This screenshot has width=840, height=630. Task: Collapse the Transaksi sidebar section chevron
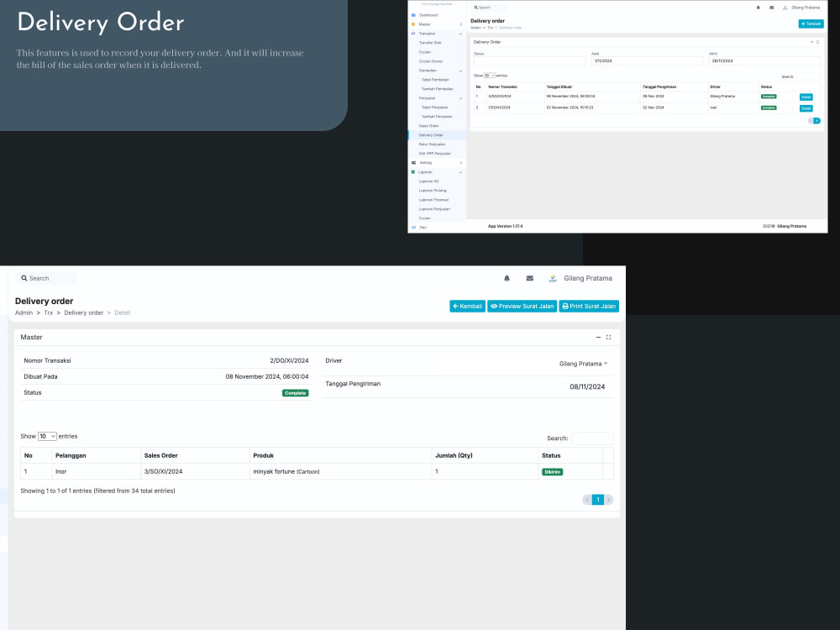pos(460,34)
